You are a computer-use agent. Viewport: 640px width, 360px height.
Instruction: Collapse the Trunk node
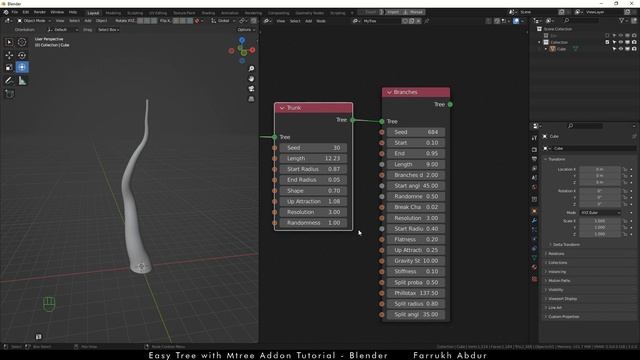click(282, 108)
